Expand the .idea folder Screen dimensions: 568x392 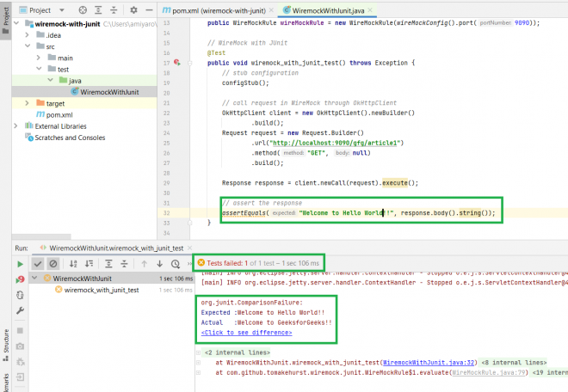coord(27,35)
